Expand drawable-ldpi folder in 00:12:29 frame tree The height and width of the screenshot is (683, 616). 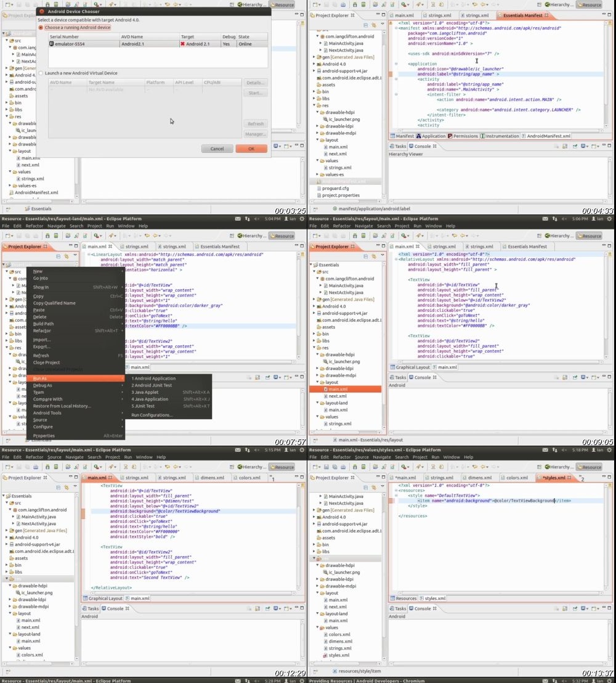click(x=10, y=599)
